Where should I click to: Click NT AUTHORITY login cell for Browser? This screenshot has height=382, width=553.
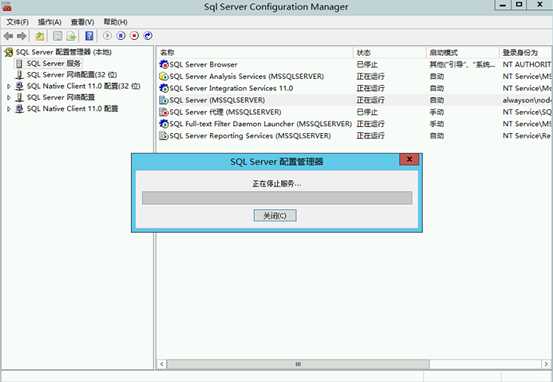(527, 65)
